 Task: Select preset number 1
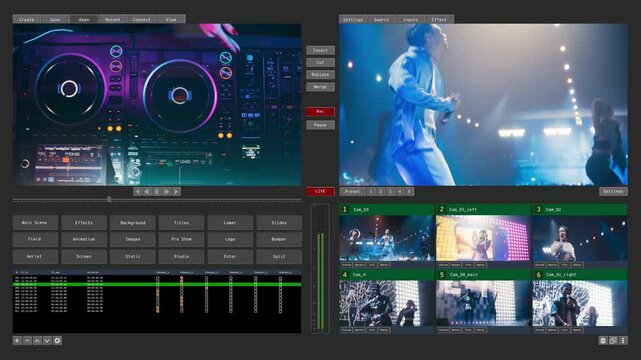click(371, 191)
